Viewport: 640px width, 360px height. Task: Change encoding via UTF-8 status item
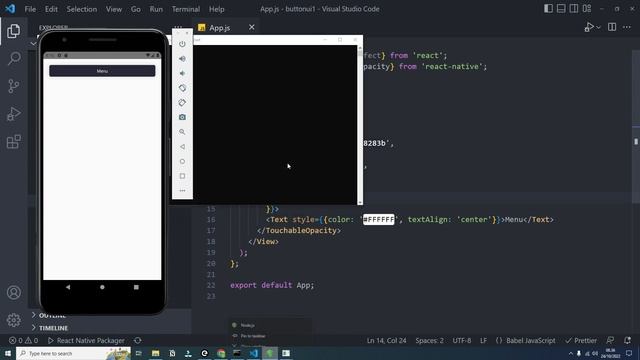click(462, 340)
